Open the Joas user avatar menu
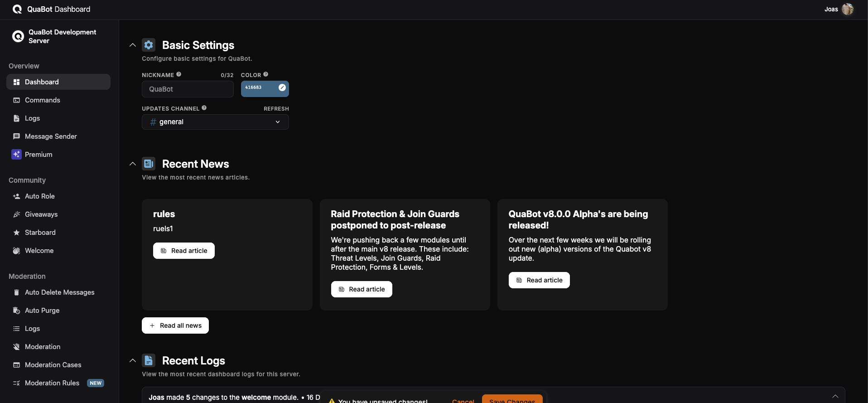The width and height of the screenshot is (868, 403). (x=848, y=9)
